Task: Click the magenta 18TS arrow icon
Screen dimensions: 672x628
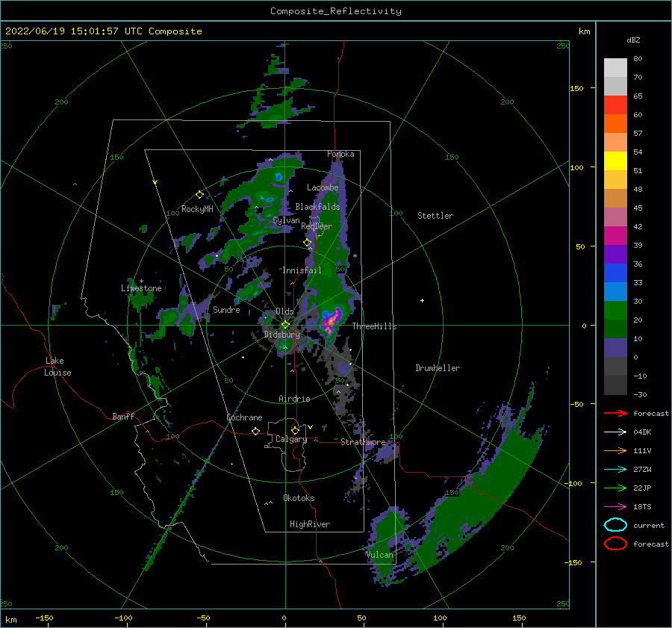Action: [x=615, y=507]
